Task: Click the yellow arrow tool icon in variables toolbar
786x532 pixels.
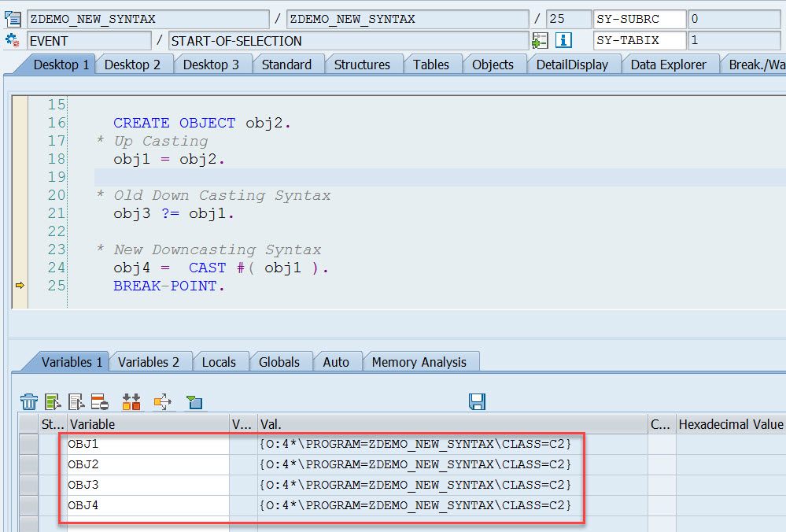Action: pyautogui.click(x=163, y=402)
